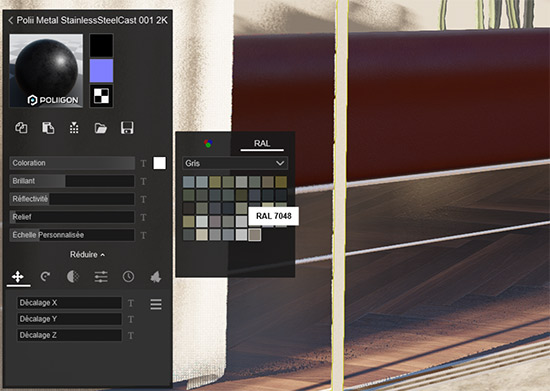Select the RAL tab in color picker
This screenshot has height=391, width=550.
(x=262, y=143)
